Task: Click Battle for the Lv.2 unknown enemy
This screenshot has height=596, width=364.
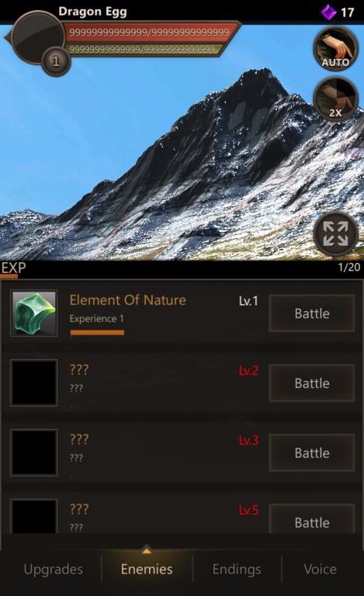Action: [312, 383]
